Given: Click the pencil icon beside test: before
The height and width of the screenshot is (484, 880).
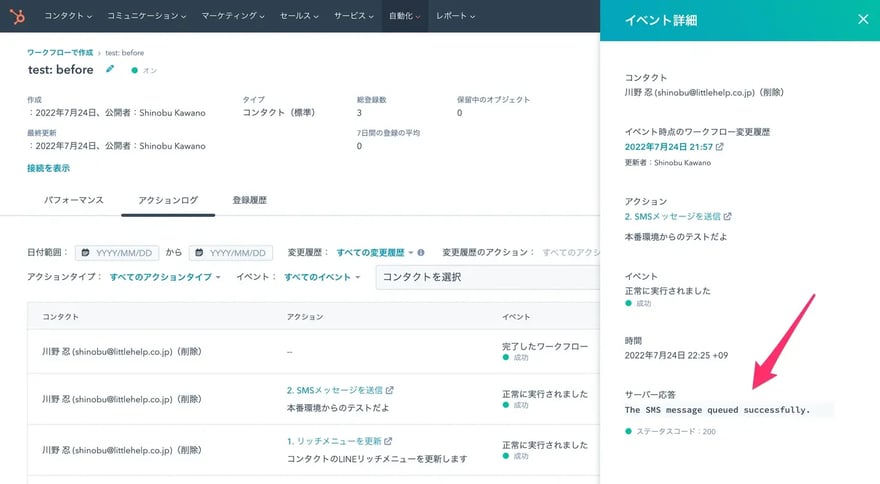Looking at the screenshot, I should tap(110, 70).
